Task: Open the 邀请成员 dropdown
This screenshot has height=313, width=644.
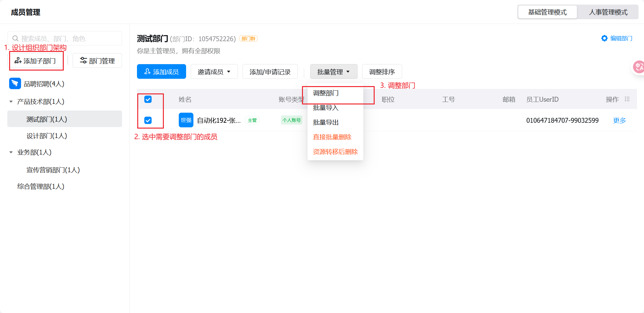Action: tap(214, 72)
